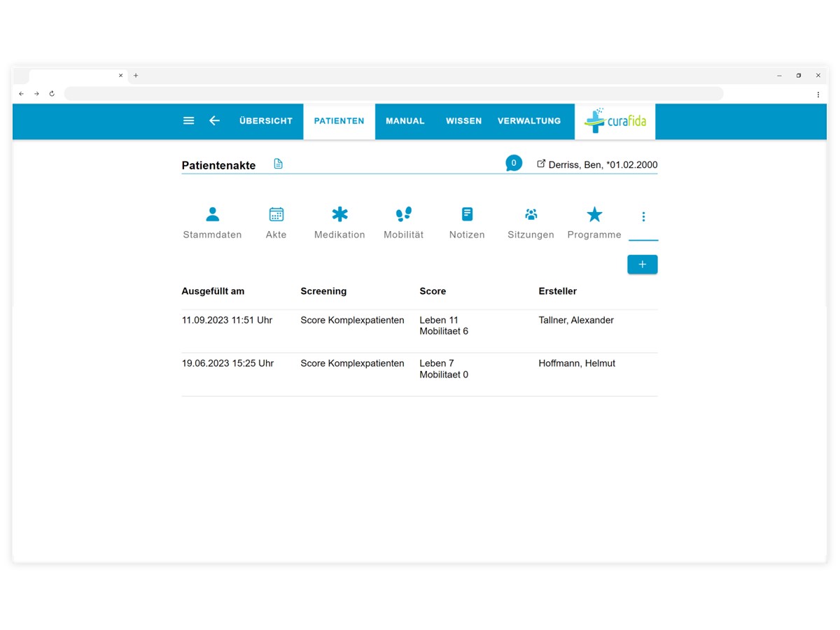Viewport: 840px width, 630px height.
Task: Open the three-dot more tabs menu
Action: click(643, 217)
